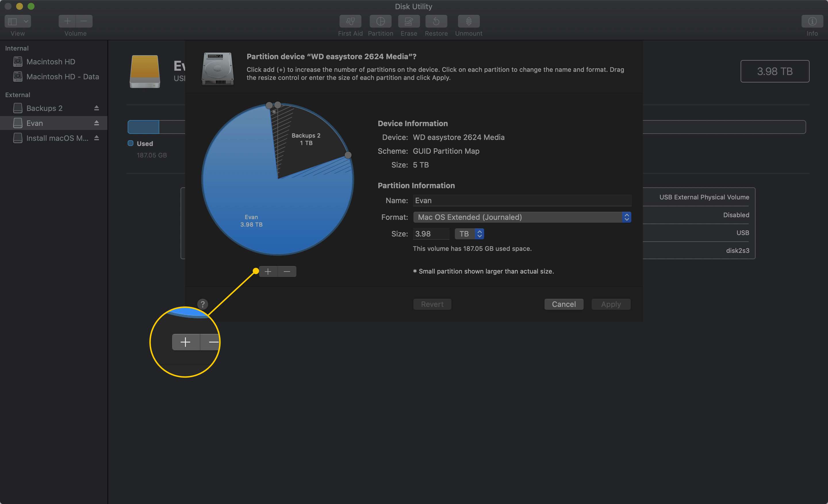The image size is (828, 504).
Task: Toggle the Used space checkbox indicator
Action: (x=130, y=143)
